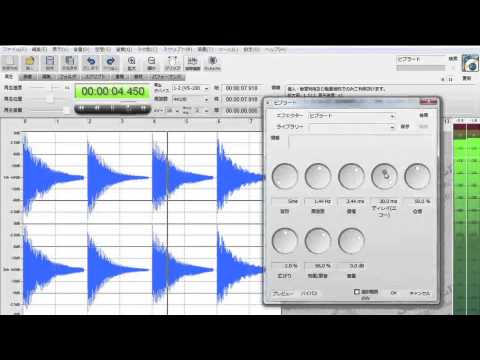Select the 再生 tab below the toolbar
Screen dimensions: 480x360
pyautogui.click(x=9, y=77)
